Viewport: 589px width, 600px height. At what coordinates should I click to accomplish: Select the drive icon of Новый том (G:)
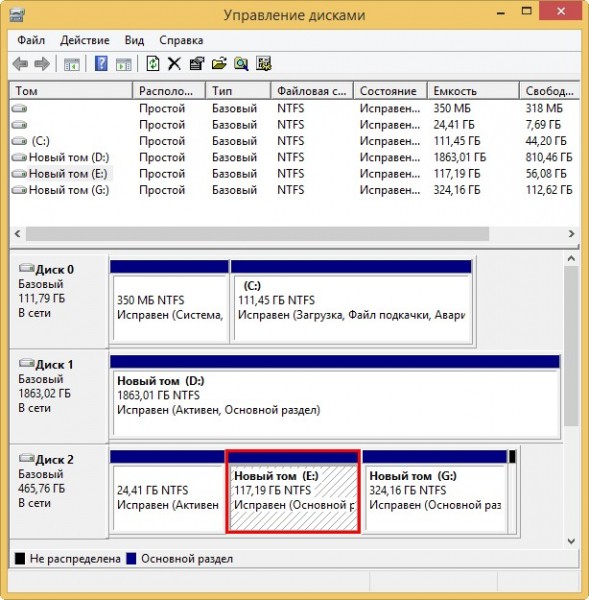[19, 190]
